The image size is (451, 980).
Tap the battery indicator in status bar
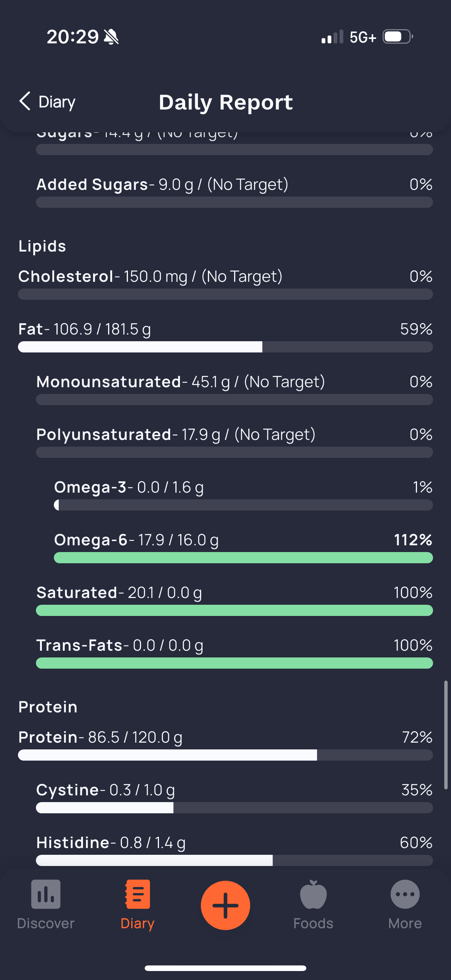click(398, 37)
